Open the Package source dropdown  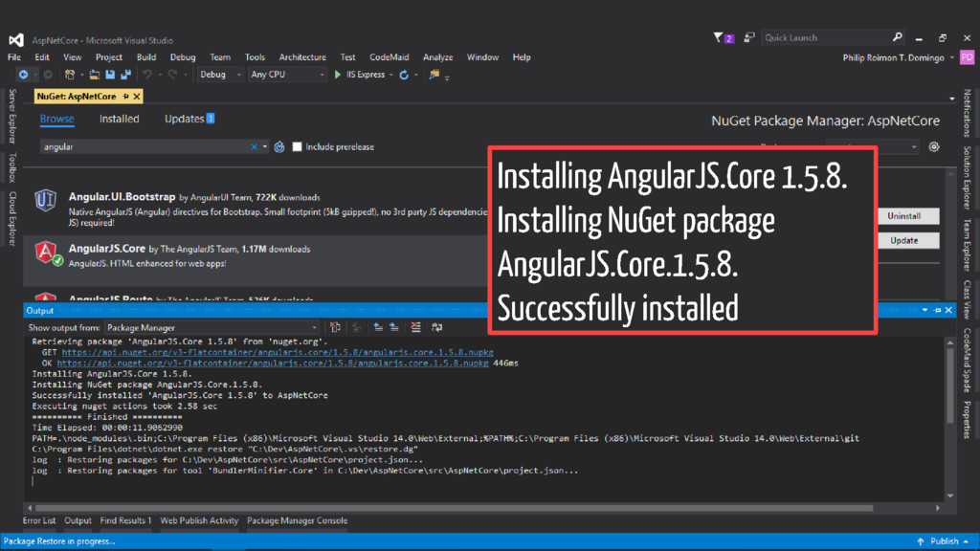pyautogui.click(x=873, y=146)
